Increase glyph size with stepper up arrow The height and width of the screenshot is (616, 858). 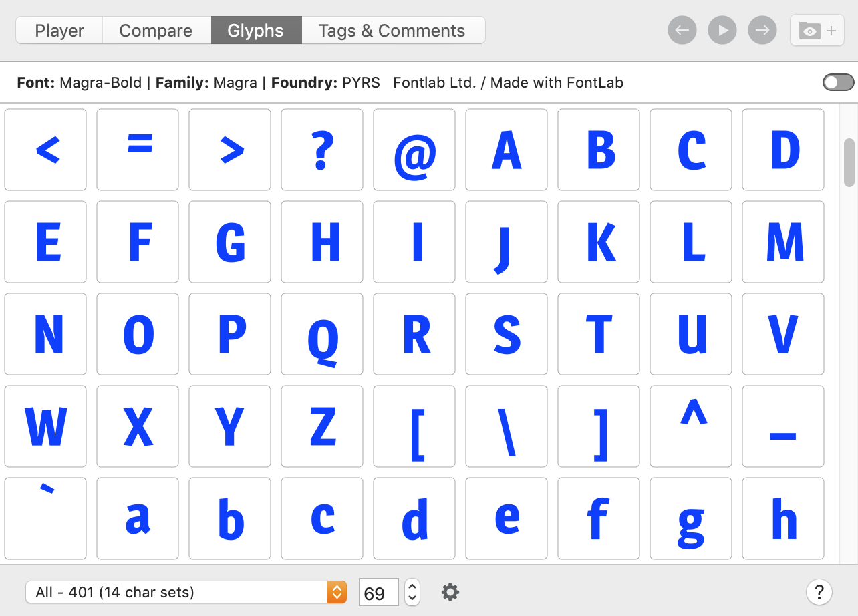pyautogui.click(x=412, y=586)
